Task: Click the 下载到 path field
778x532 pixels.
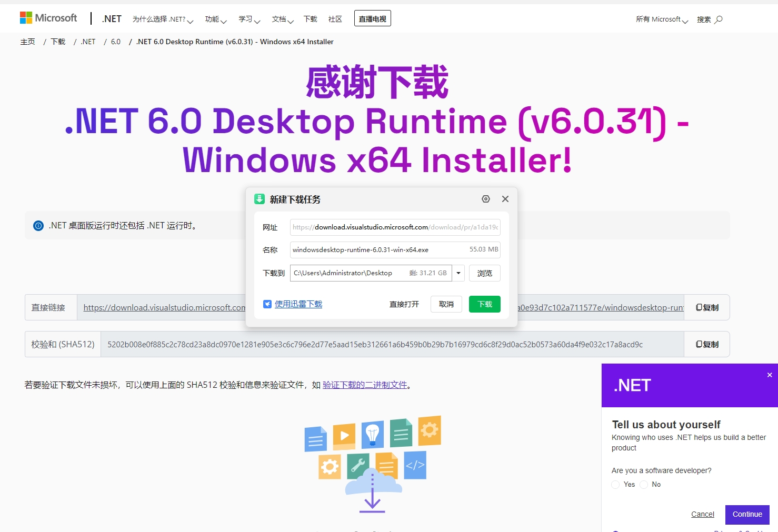Action: point(371,273)
